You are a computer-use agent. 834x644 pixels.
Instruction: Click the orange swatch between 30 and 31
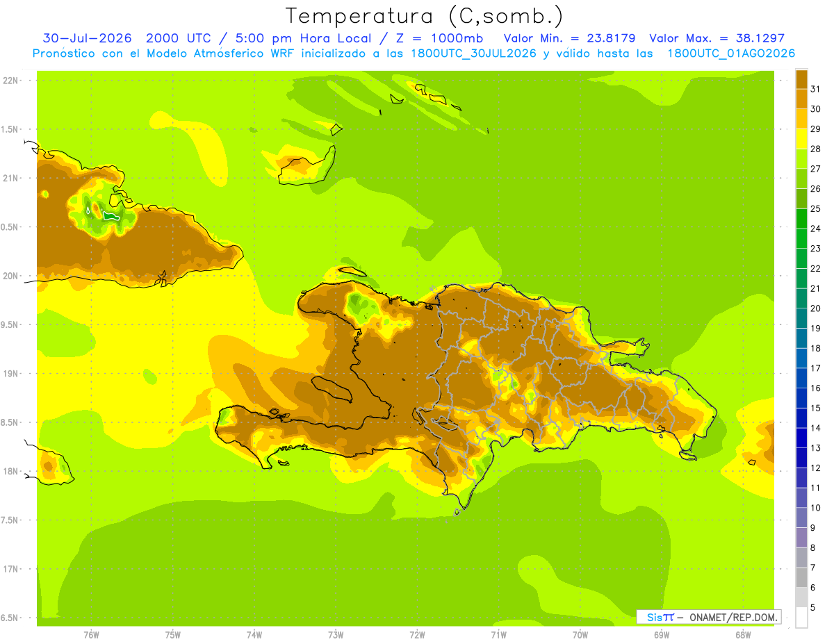(x=801, y=99)
